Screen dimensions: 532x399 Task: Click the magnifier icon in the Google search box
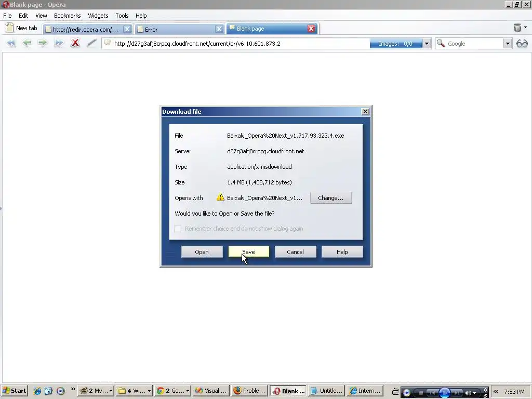point(441,44)
